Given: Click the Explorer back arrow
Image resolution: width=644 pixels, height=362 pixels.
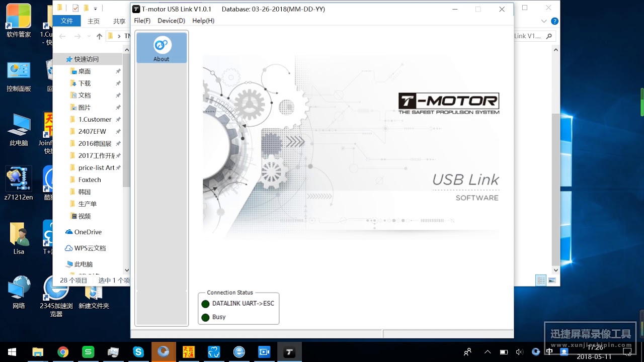Looking at the screenshot, I should tap(62, 36).
